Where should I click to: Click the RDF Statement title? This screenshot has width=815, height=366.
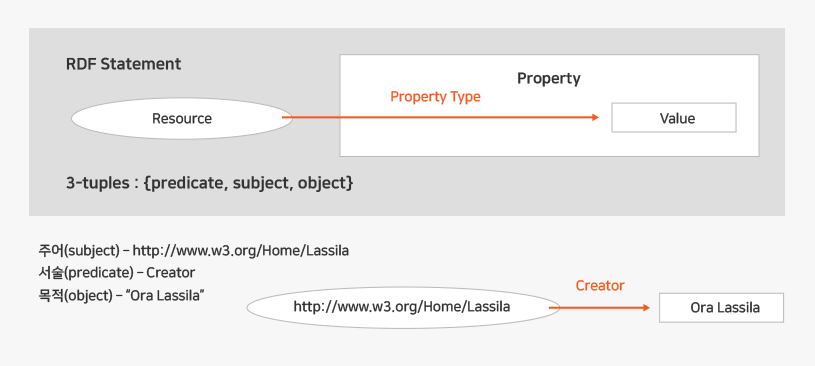click(124, 64)
